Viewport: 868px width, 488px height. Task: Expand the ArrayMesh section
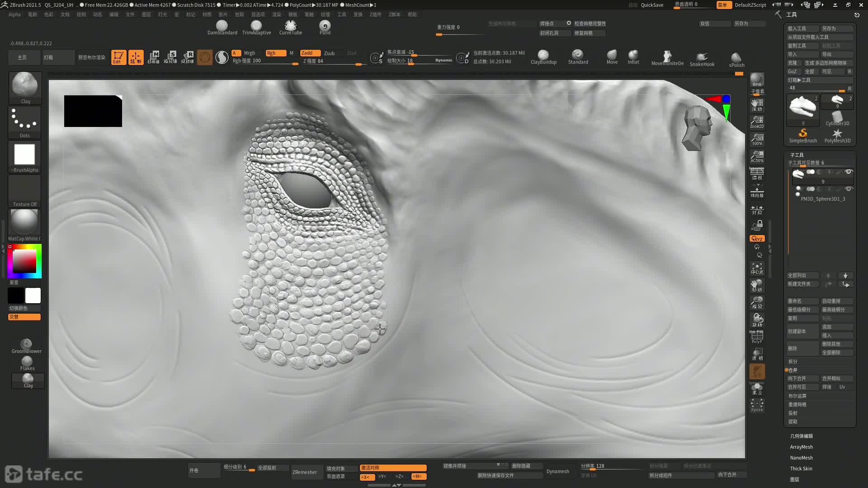pyautogui.click(x=801, y=447)
